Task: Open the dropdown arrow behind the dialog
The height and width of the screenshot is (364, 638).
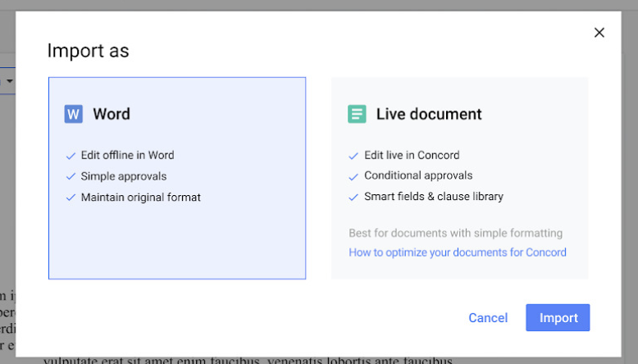Action: pyautogui.click(x=9, y=81)
